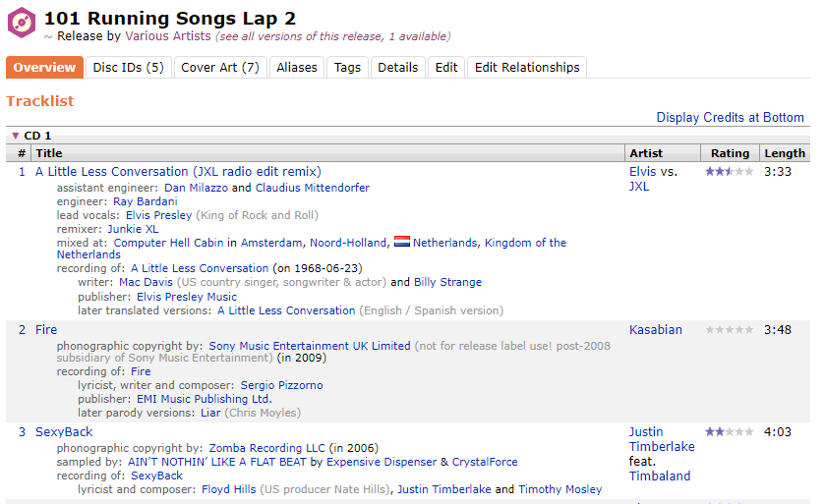The image size is (824, 504).
Task: Click Claudius Mittendorfer link
Action: (312, 188)
